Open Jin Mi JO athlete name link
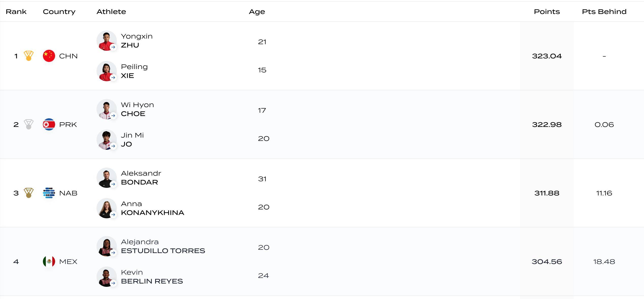 click(x=132, y=140)
